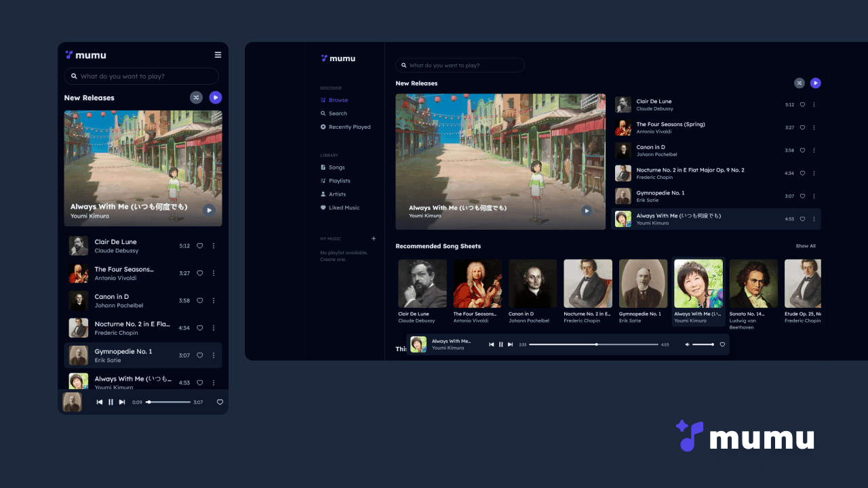Select Always With Me row in mobile list
The width and height of the screenshot is (868, 488).
click(143, 381)
